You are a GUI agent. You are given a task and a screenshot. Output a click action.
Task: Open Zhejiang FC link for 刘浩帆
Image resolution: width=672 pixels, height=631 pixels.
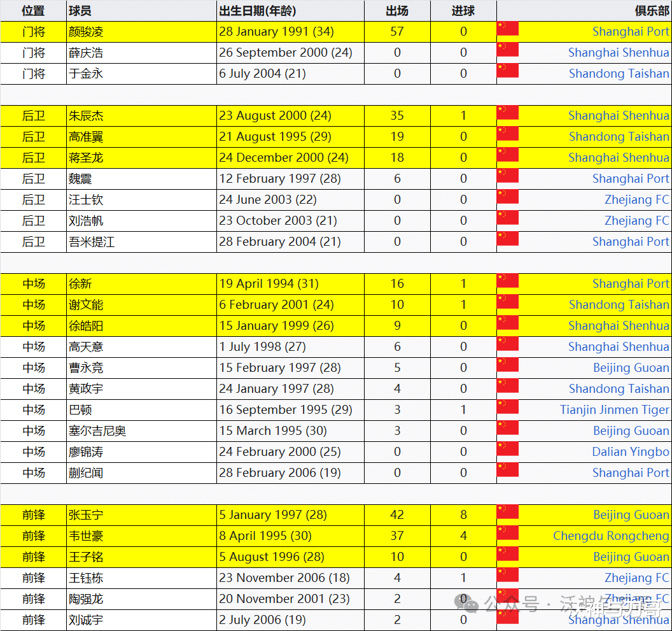(637, 221)
